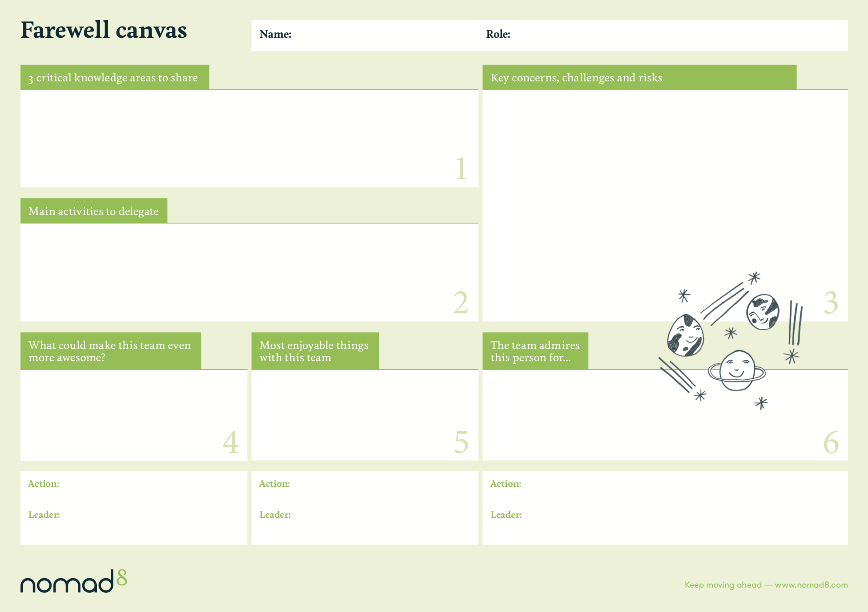Viewport: 868px width, 612px height.
Task: Click the Farewell canvas title
Action: point(104,30)
